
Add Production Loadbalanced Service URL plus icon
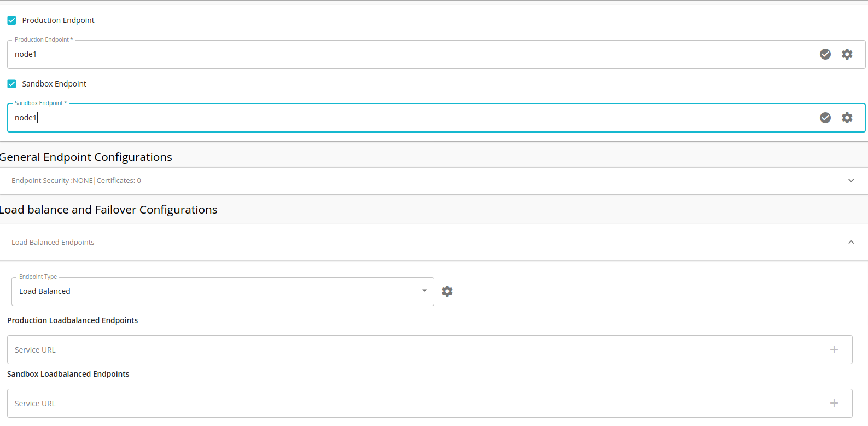pyautogui.click(x=834, y=349)
